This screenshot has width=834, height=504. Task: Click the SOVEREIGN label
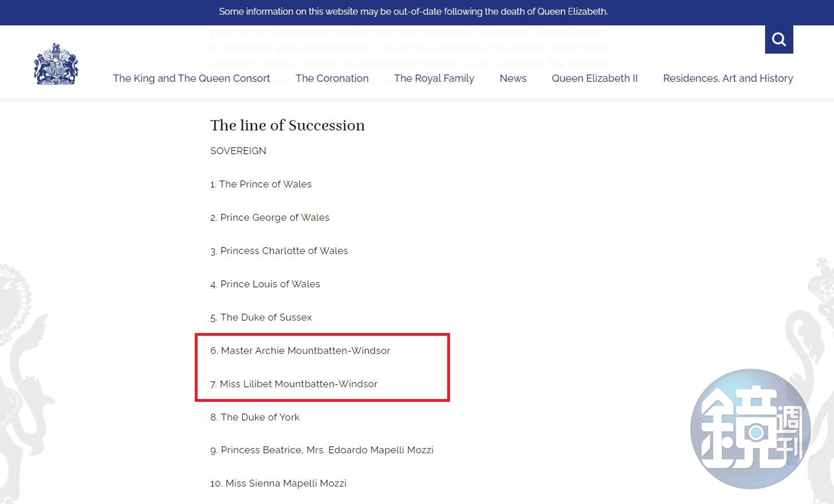pos(238,151)
